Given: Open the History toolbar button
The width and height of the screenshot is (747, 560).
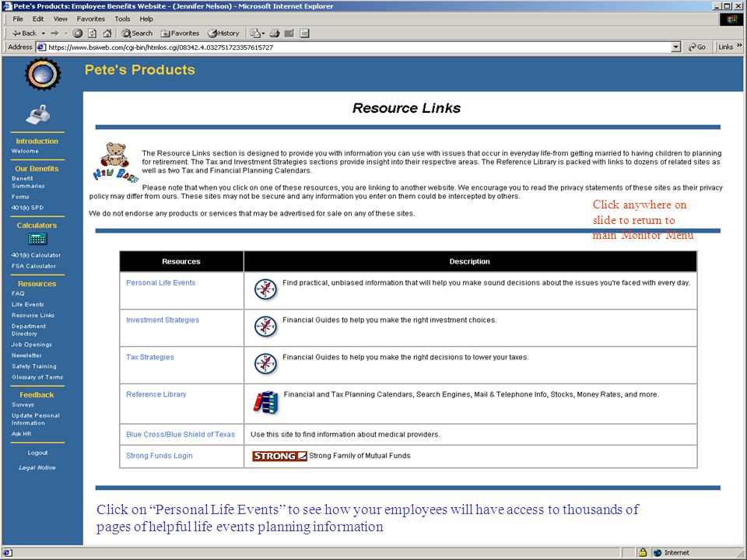Looking at the screenshot, I should coord(224,33).
